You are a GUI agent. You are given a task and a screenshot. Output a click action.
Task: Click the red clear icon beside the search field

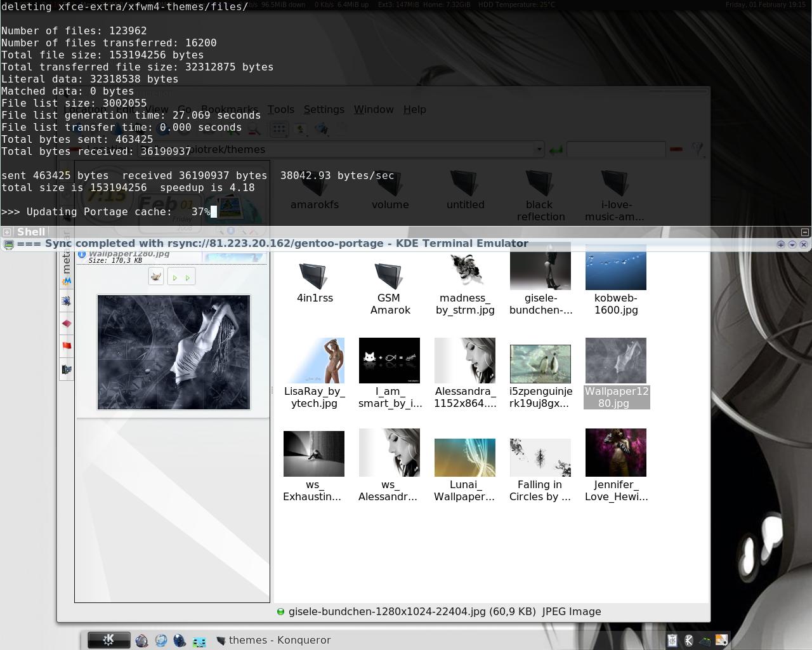676,149
